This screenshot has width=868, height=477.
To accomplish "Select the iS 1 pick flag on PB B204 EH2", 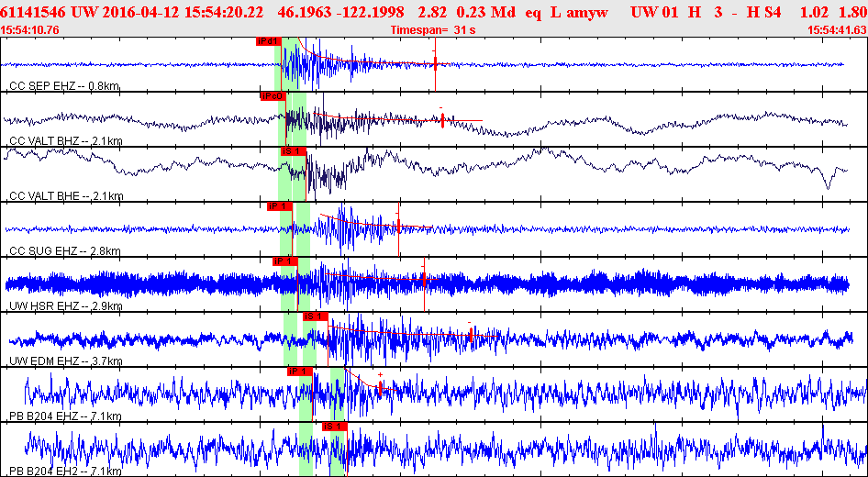I will point(335,427).
